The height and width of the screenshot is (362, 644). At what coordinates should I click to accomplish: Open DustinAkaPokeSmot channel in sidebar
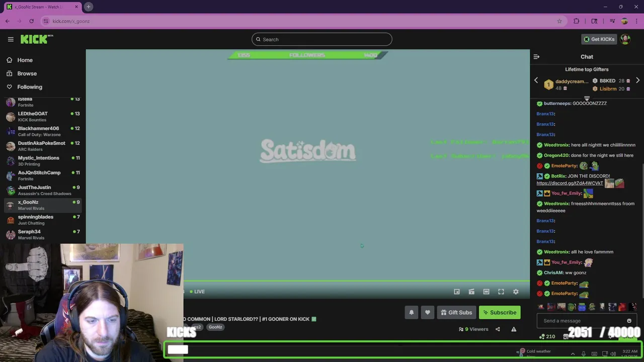(x=43, y=146)
